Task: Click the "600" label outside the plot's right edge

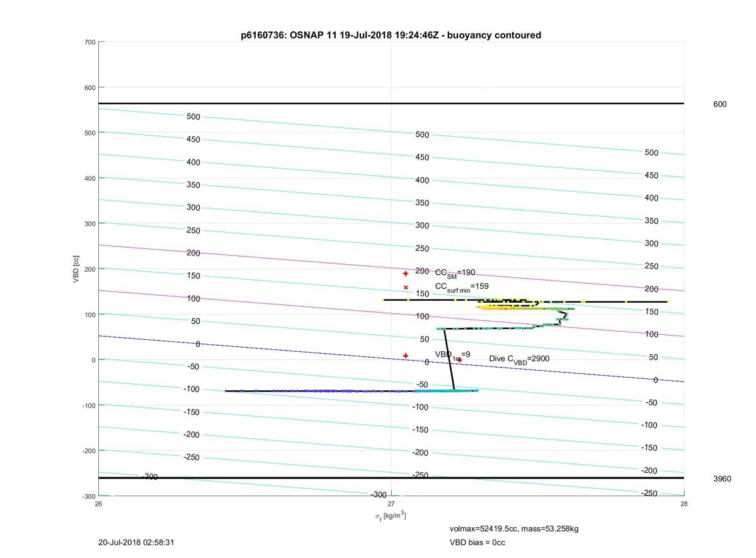Action: pyautogui.click(x=719, y=104)
